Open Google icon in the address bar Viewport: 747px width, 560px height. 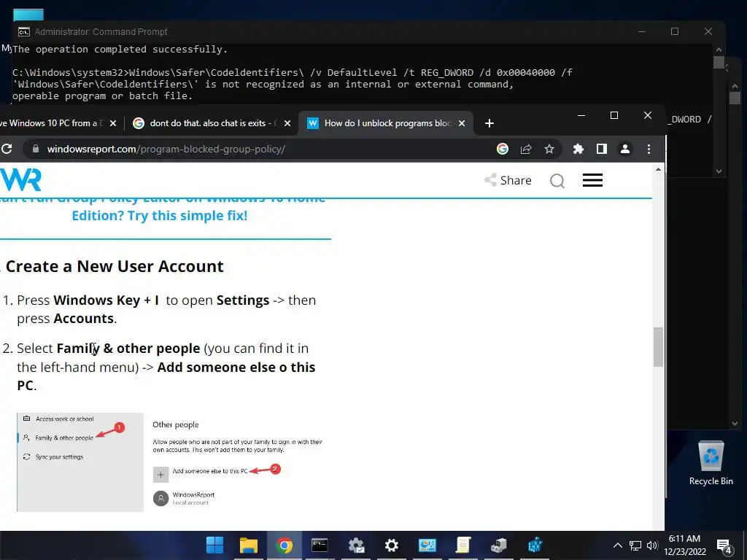click(502, 149)
